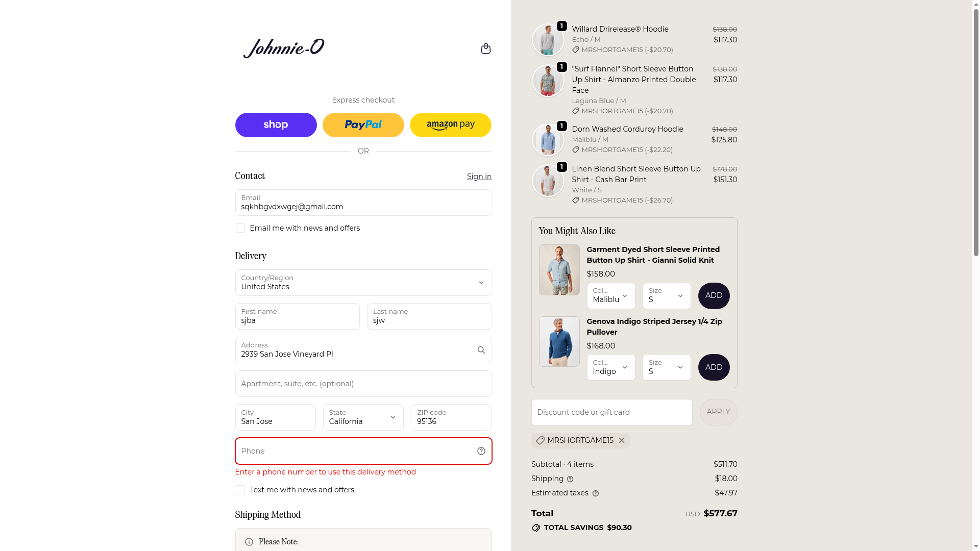Click the Johnnie-O logo

pyautogui.click(x=283, y=48)
